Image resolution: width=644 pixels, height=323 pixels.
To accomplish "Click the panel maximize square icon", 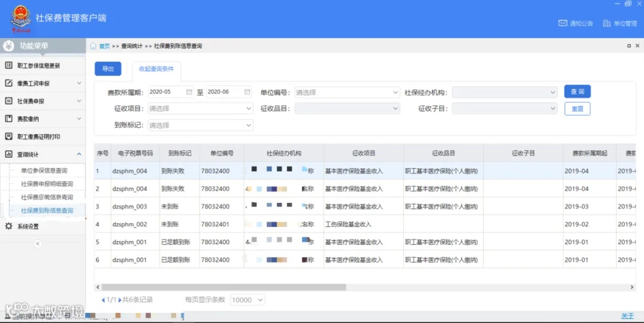I will [x=629, y=45].
